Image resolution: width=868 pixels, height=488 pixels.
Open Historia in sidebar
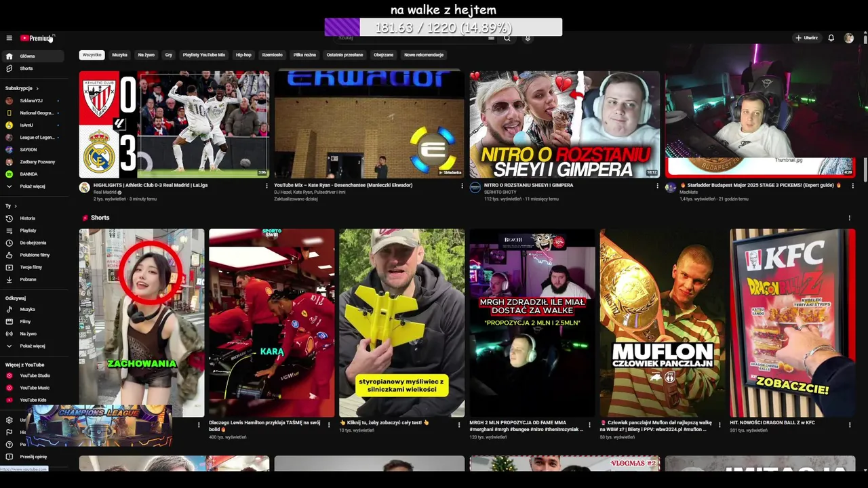[x=34, y=218]
